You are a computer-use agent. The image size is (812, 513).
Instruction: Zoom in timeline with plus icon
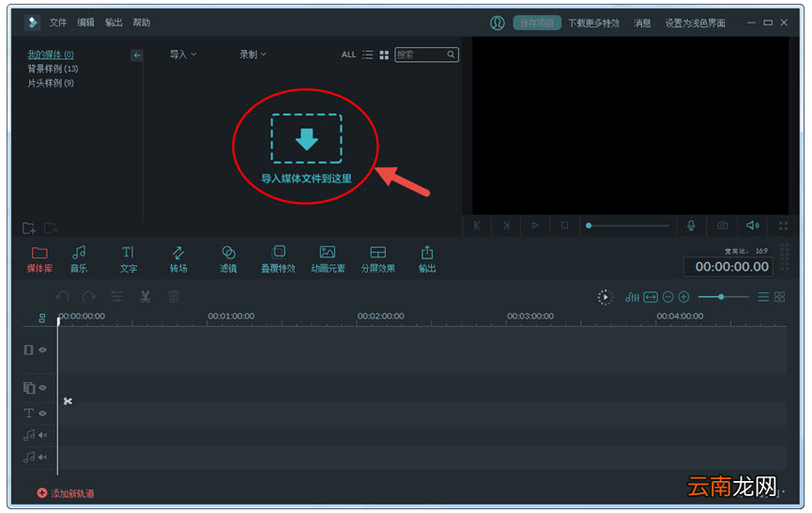point(683,297)
